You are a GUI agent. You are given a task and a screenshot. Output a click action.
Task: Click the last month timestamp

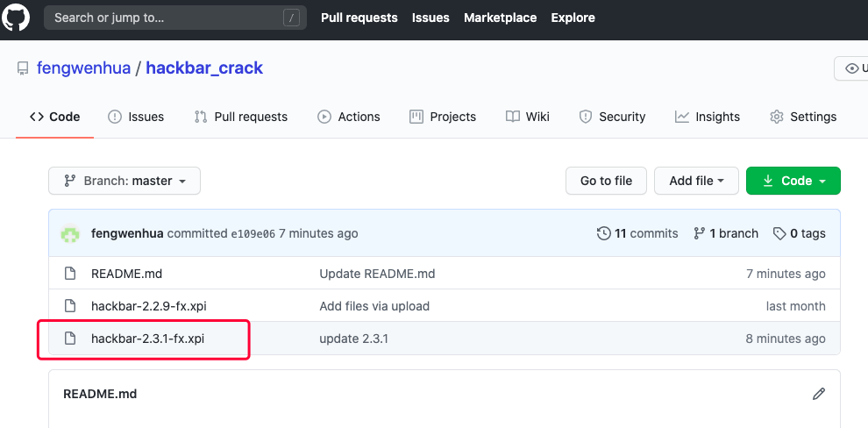tap(795, 305)
